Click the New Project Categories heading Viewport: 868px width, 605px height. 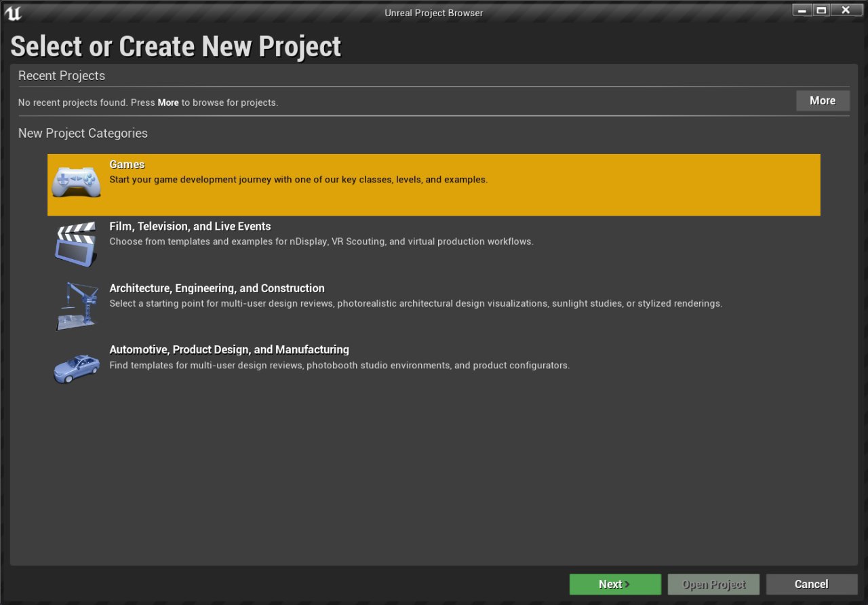[83, 133]
